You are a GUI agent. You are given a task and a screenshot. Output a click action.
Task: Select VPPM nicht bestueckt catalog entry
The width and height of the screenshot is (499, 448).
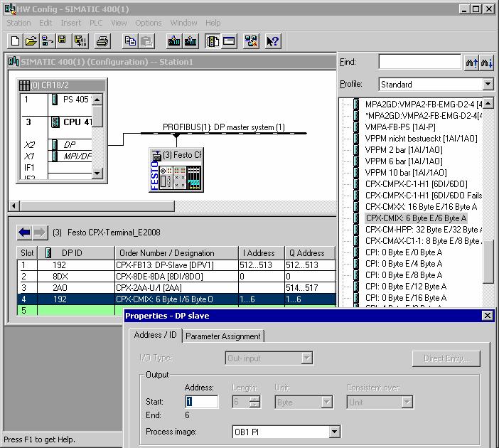[x=421, y=139]
